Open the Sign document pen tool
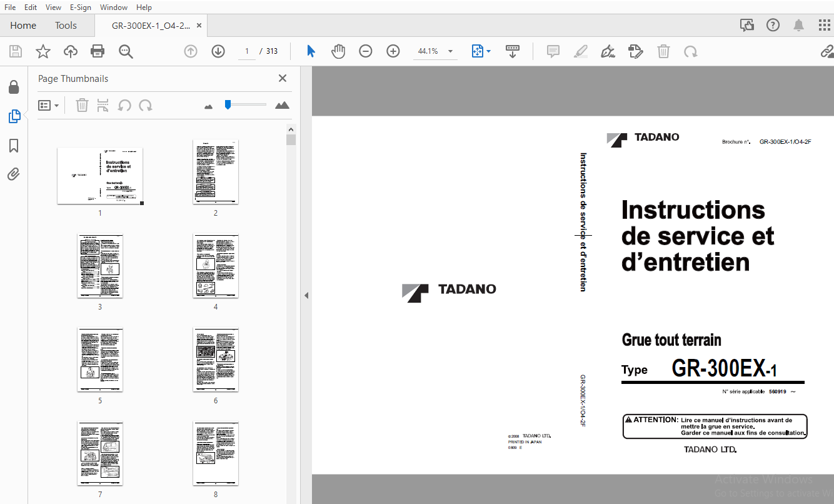This screenshot has height=504, width=834. [x=608, y=51]
